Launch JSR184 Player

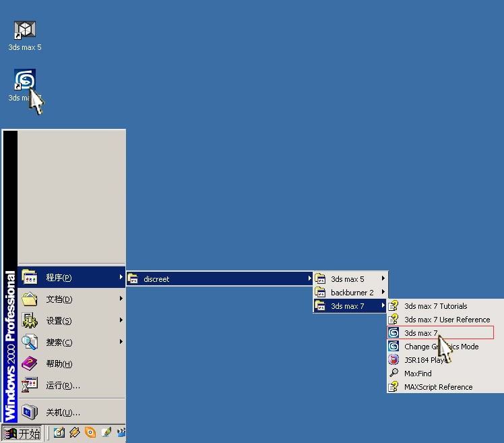(x=445, y=360)
